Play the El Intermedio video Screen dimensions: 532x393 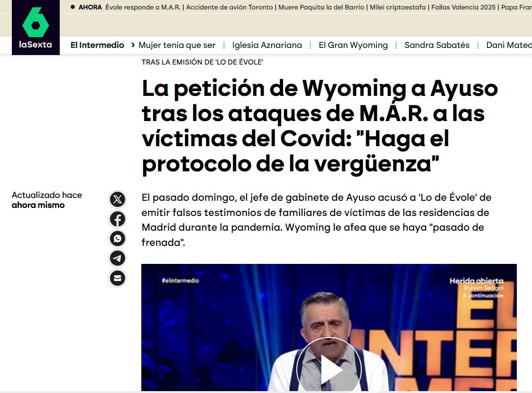pyautogui.click(x=329, y=369)
